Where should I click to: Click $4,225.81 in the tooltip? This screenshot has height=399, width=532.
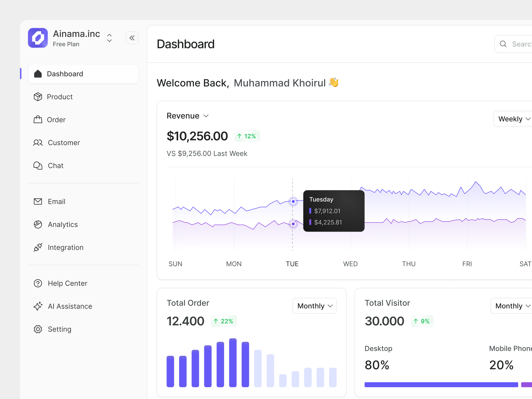click(328, 222)
